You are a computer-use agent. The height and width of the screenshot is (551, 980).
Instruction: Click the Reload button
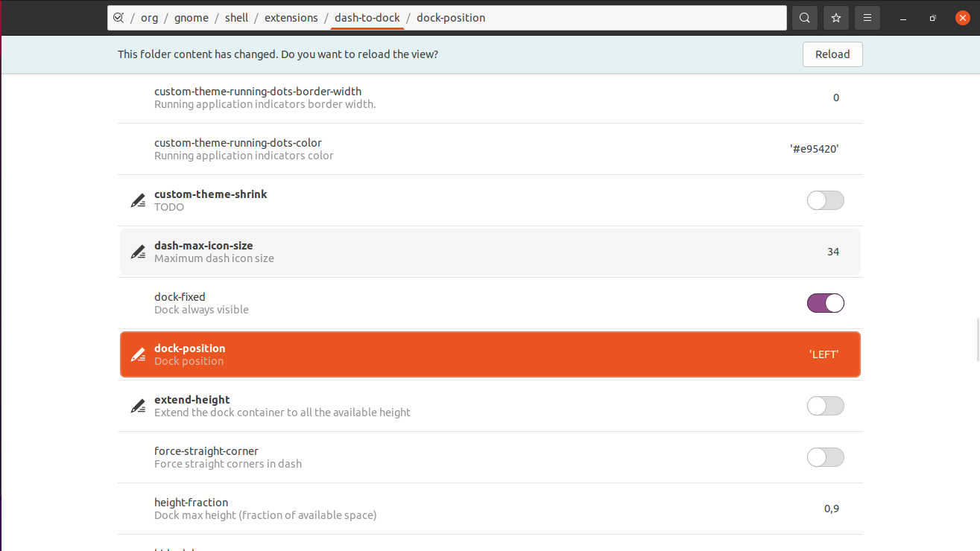coord(832,54)
